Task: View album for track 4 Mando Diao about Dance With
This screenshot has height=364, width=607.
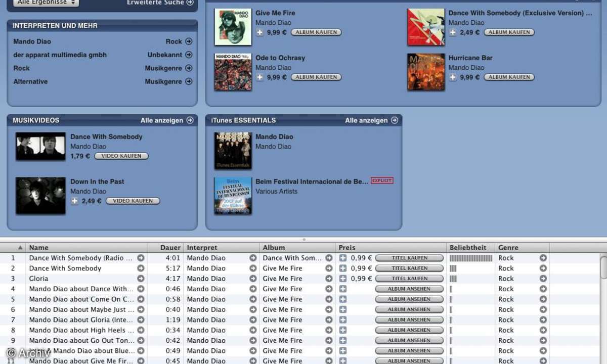Action: tap(409, 289)
